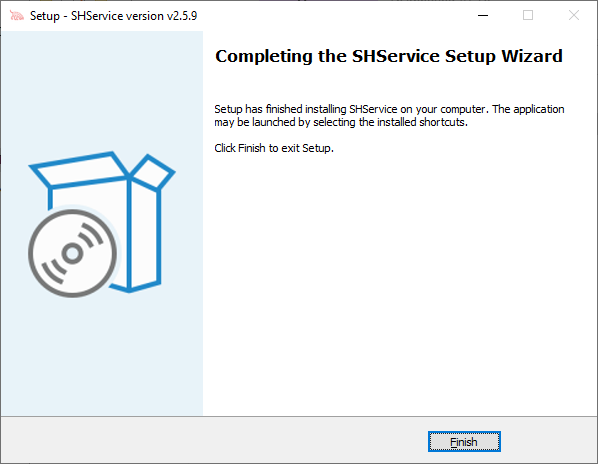The height and width of the screenshot is (464, 598).
Task: Click the gray bottom bar left of Finish
Action: 214,440
